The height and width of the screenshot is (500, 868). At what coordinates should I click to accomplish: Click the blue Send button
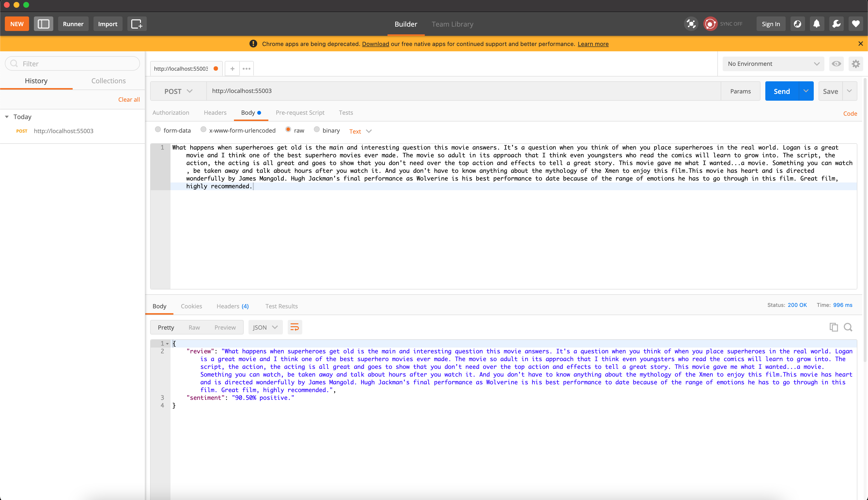point(782,91)
